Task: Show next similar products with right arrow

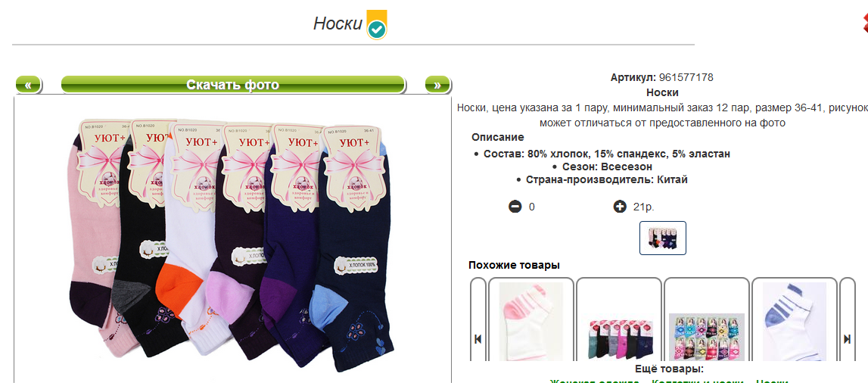Action: [x=847, y=339]
